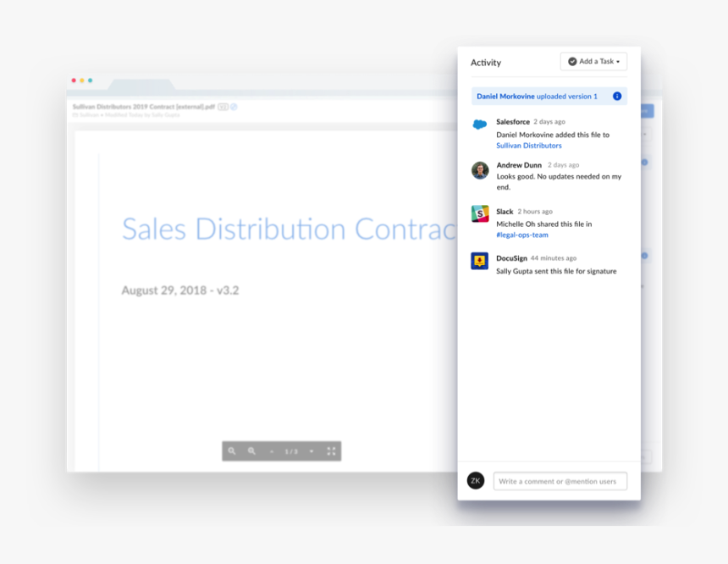Click the DocuSign app icon
The image size is (728, 564).
point(480,261)
